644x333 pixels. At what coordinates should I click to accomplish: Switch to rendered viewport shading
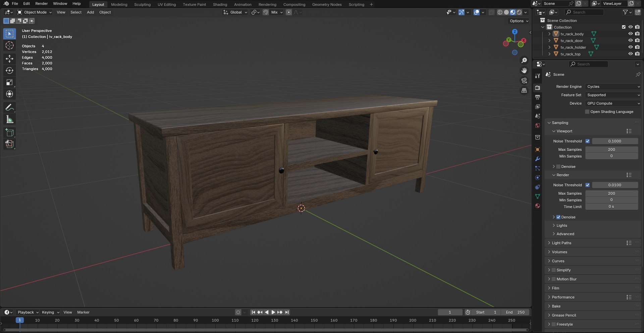tap(519, 12)
